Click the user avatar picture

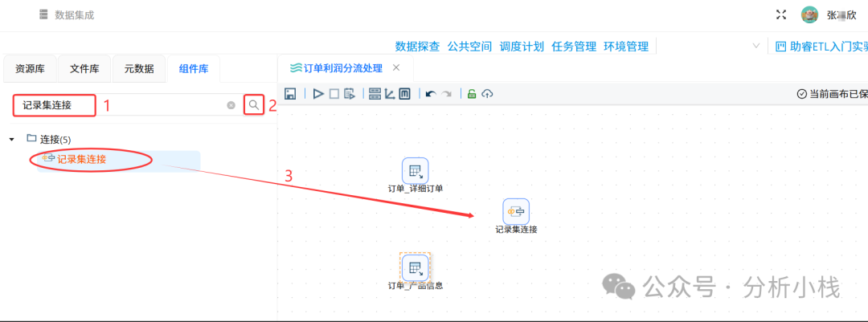[810, 15]
